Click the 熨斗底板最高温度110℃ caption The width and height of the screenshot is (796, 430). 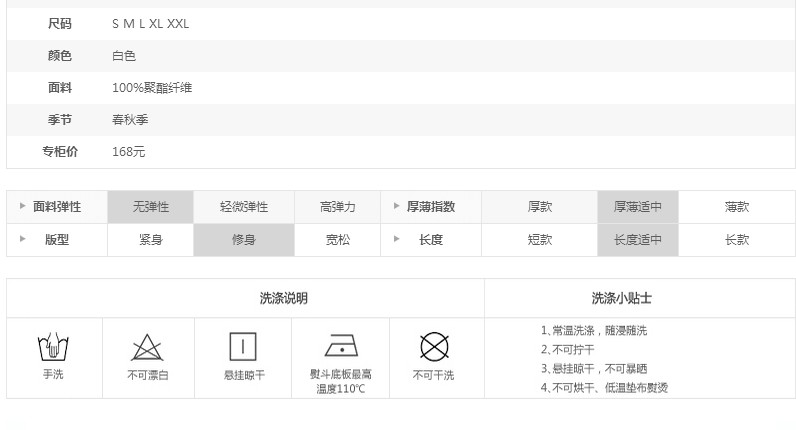click(341, 381)
